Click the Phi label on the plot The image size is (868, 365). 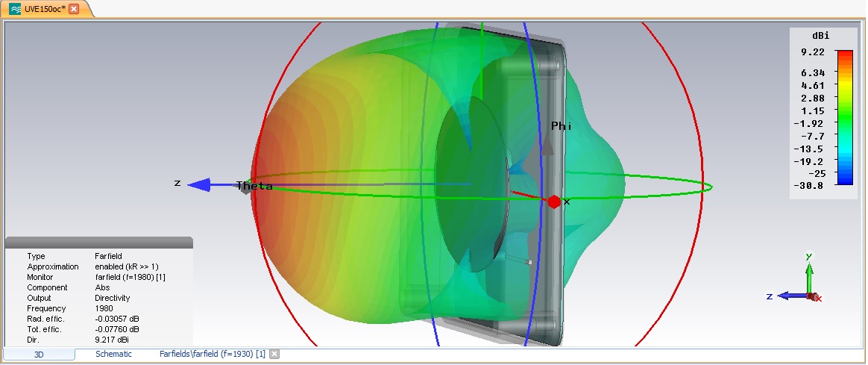(561, 126)
